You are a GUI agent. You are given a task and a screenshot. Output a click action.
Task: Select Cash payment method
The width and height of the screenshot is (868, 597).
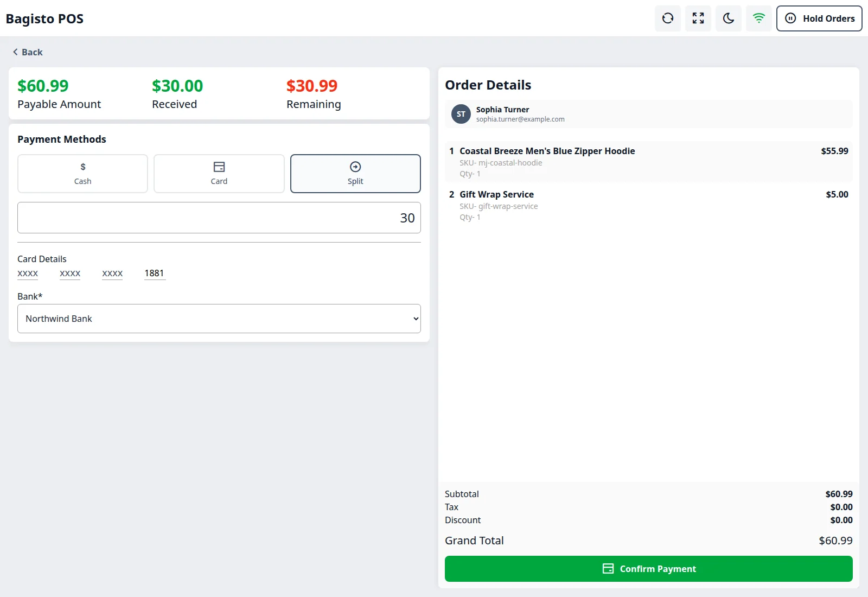(x=82, y=174)
